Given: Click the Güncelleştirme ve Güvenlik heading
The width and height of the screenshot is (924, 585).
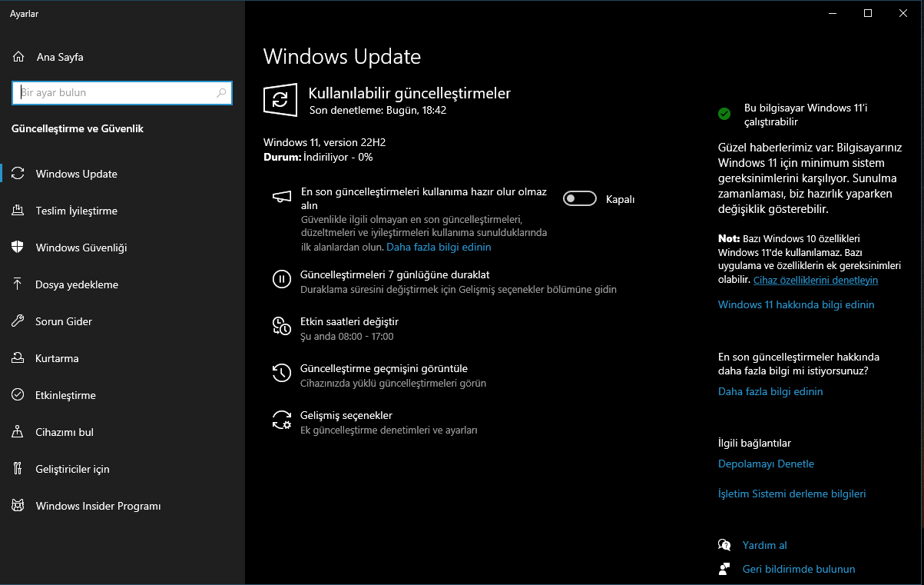Looking at the screenshot, I should tap(78, 128).
